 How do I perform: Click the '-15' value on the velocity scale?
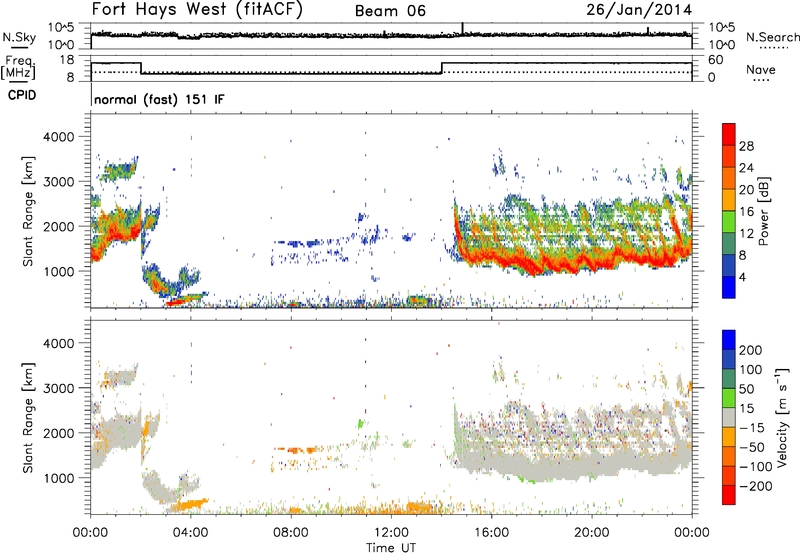coord(752,428)
